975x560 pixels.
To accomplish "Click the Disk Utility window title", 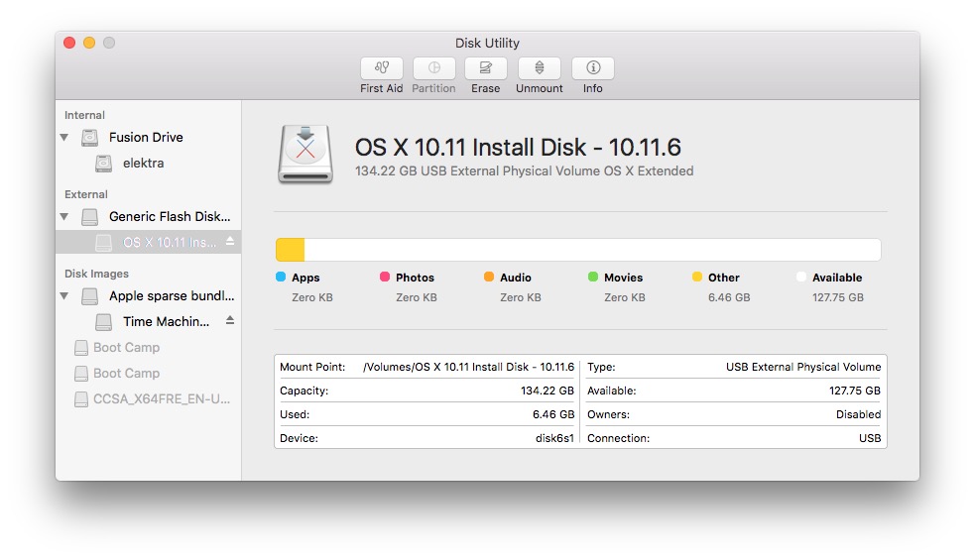I will 487,43.
